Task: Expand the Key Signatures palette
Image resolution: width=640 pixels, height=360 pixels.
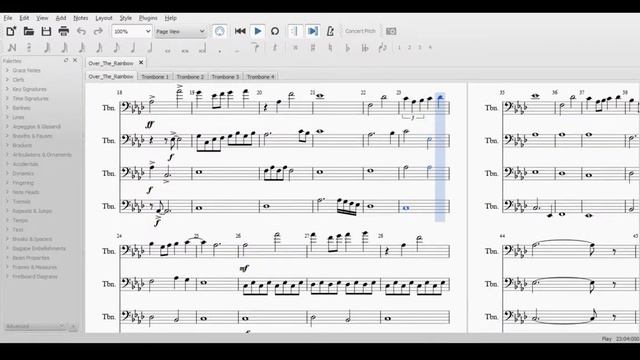Action: [x=29, y=89]
